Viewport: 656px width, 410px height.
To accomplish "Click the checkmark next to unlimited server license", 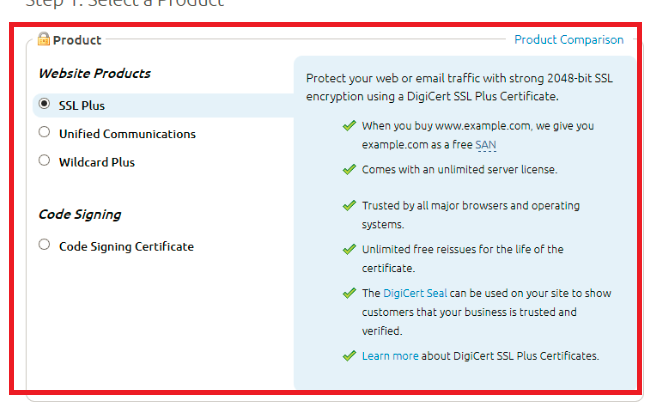I will (349, 169).
